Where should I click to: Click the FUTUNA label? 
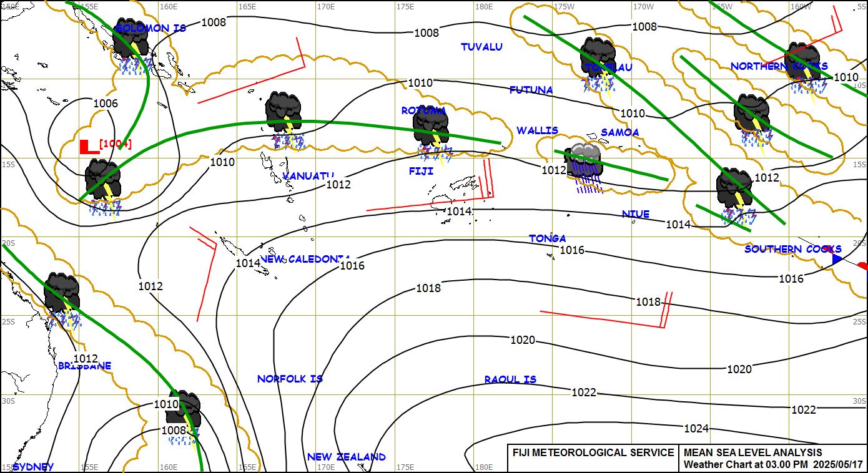tap(531, 90)
